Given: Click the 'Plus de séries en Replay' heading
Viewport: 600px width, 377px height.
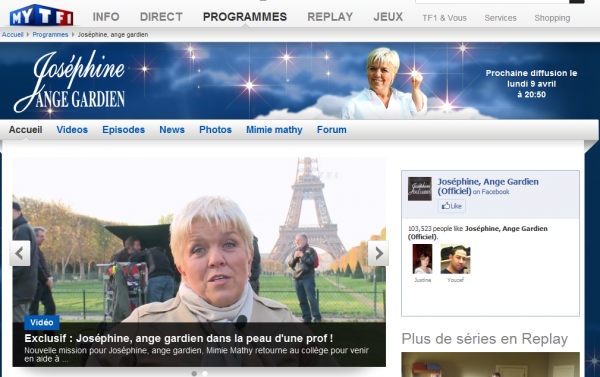Looking at the screenshot, I should pos(485,339).
